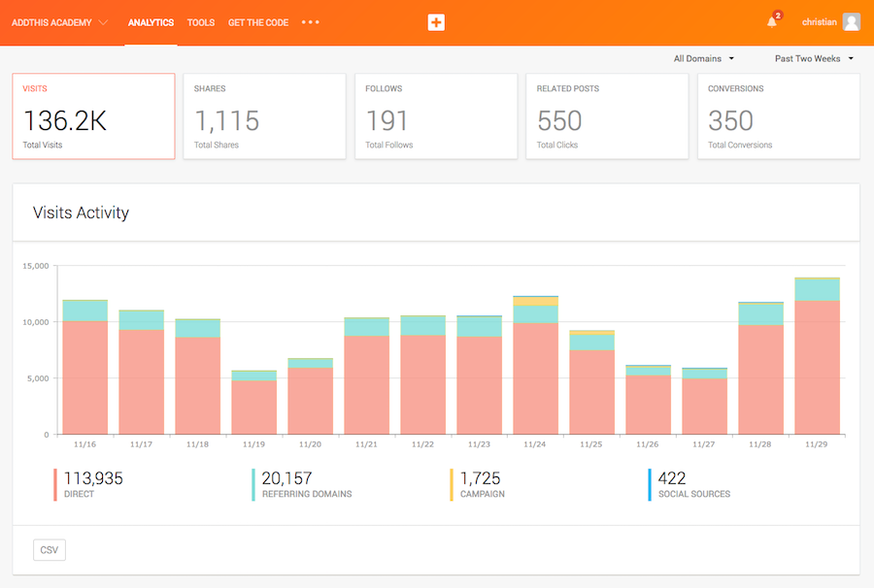Go to Get The Code

coord(258,22)
